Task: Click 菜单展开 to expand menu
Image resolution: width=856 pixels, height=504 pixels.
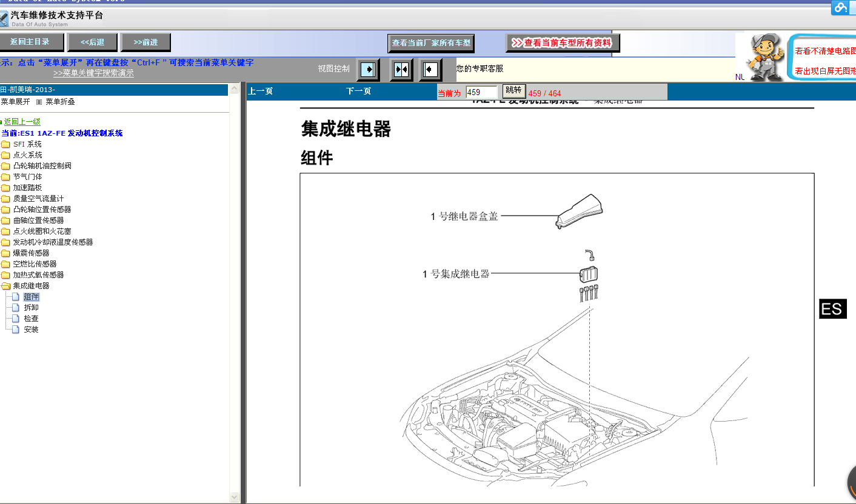Action: click(x=15, y=102)
